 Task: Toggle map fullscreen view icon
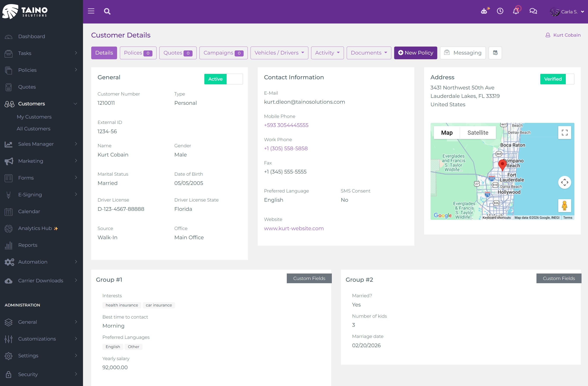[x=564, y=133]
